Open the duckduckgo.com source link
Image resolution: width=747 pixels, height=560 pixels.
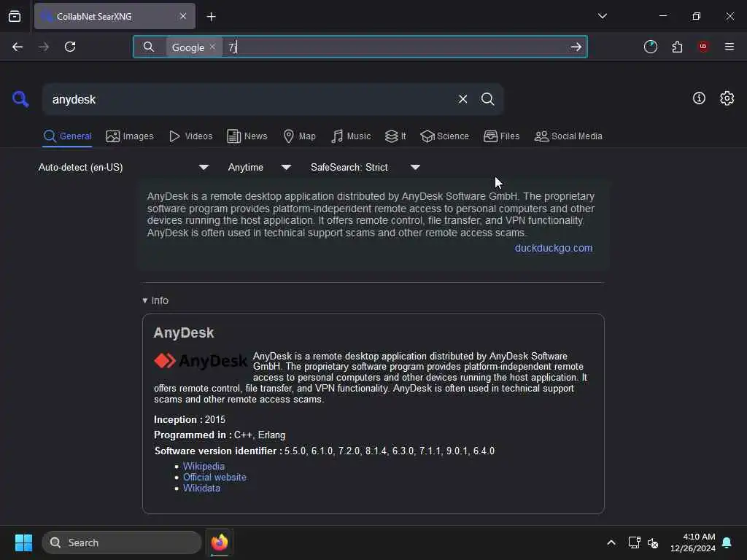pyautogui.click(x=553, y=248)
